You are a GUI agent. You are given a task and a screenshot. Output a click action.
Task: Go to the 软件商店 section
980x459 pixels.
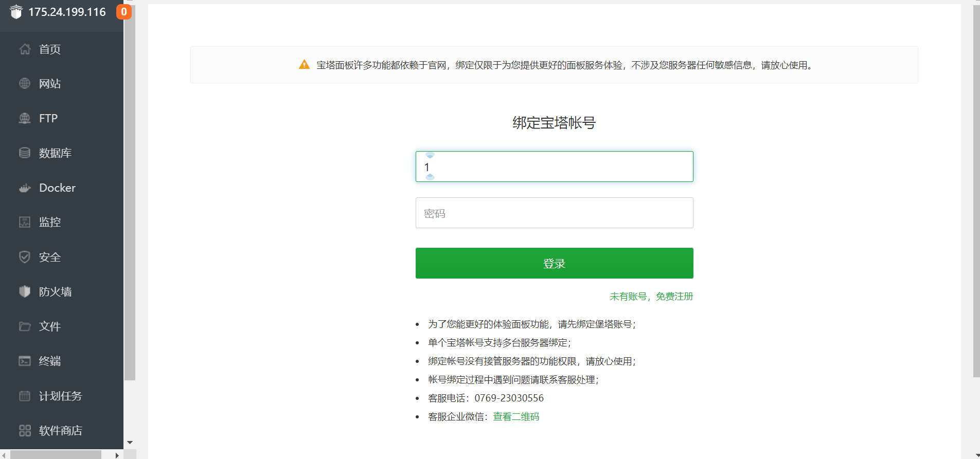coord(62,431)
